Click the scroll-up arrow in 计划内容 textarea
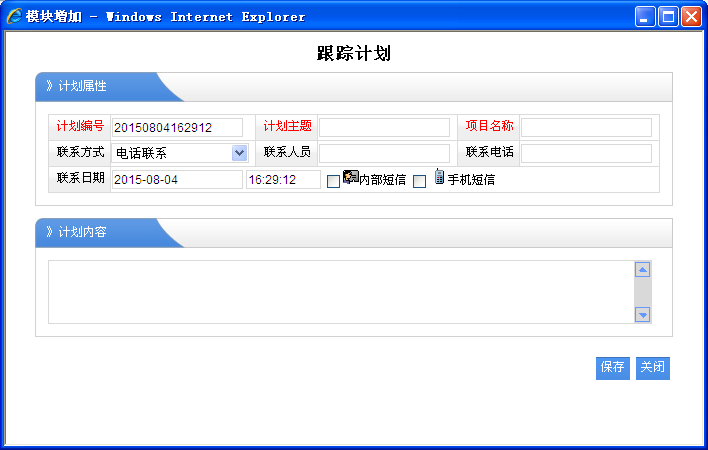The image size is (708, 450). pos(643,269)
